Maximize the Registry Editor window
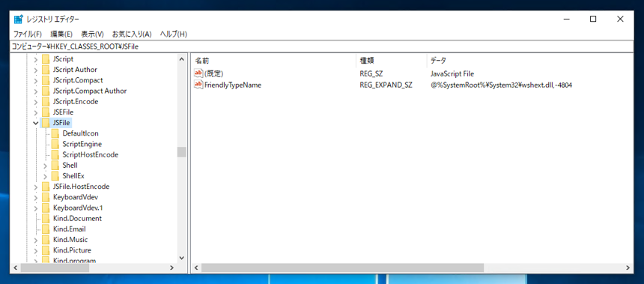The height and width of the screenshot is (284, 644). coord(592,19)
